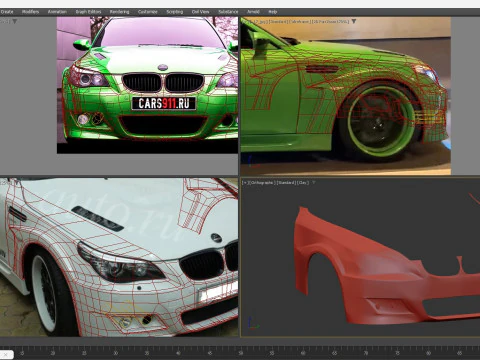Viewport: 480px width, 360px height.
Task: Open the shading label before 2D Pan Zoom
Action: pyautogui.click(x=299, y=21)
